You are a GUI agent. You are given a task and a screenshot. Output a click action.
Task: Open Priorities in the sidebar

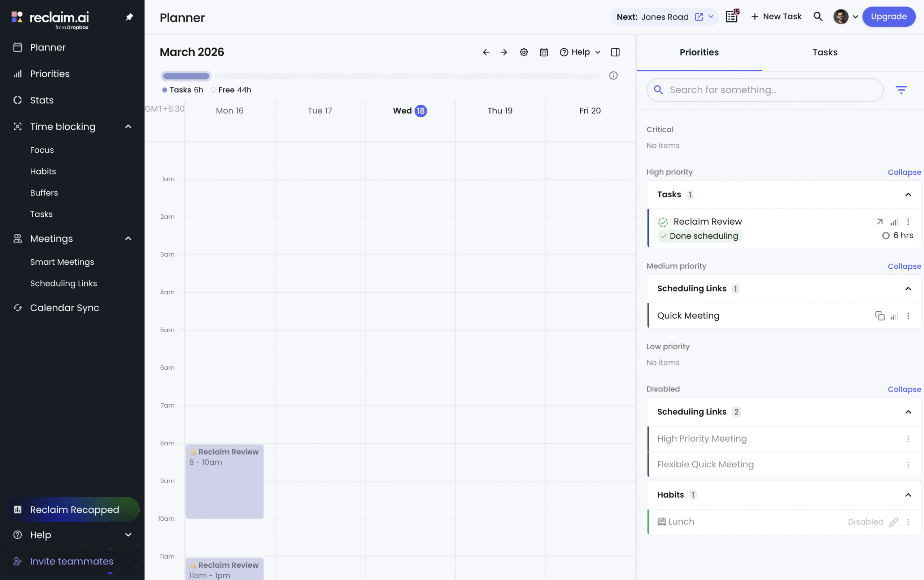pos(49,74)
